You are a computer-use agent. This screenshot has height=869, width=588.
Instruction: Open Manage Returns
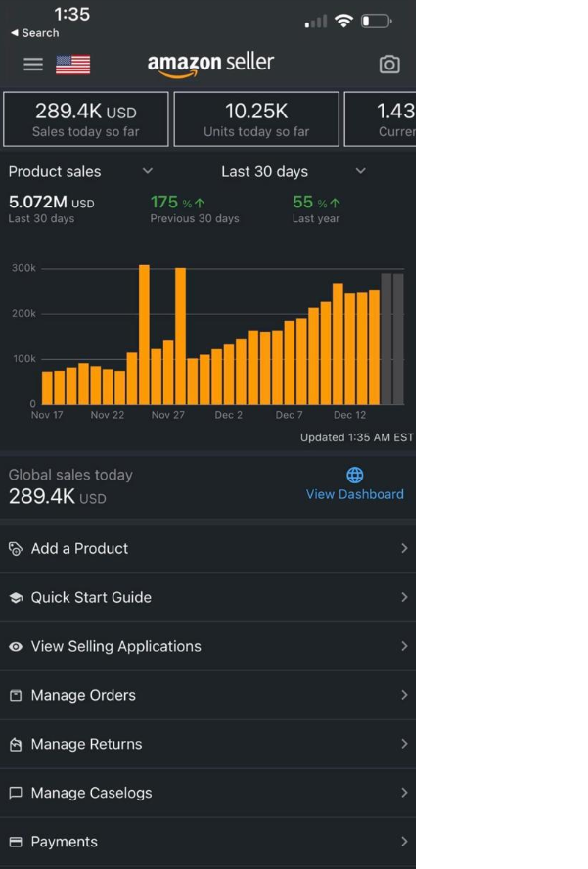[207, 744]
